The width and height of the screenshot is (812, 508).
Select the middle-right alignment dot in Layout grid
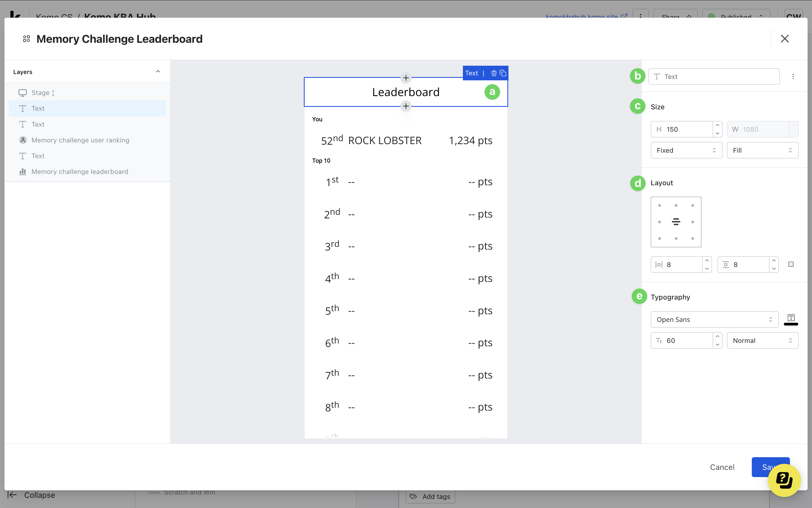click(x=692, y=222)
